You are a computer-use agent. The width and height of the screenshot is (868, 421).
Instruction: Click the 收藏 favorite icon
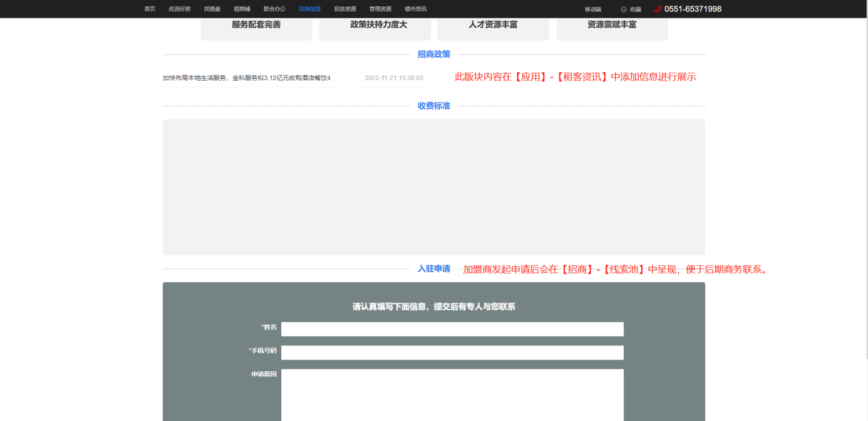[624, 9]
